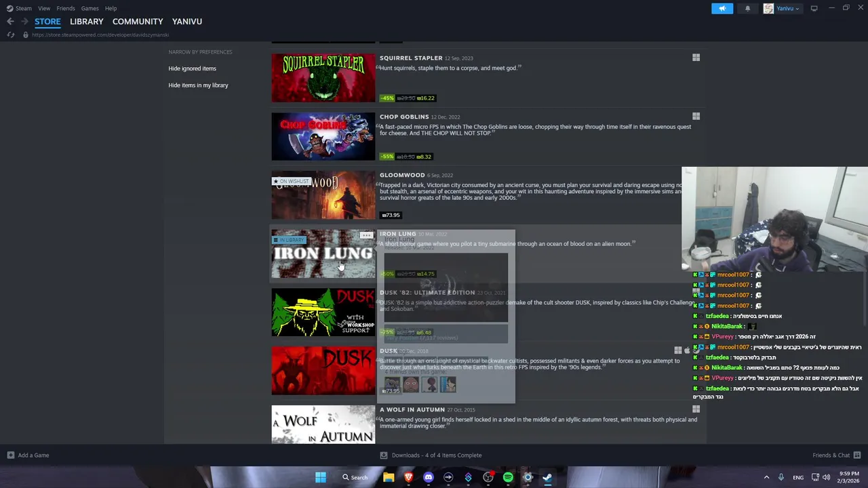This screenshot has width=868, height=488.
Task: Open the View menu
Action: 44,8
